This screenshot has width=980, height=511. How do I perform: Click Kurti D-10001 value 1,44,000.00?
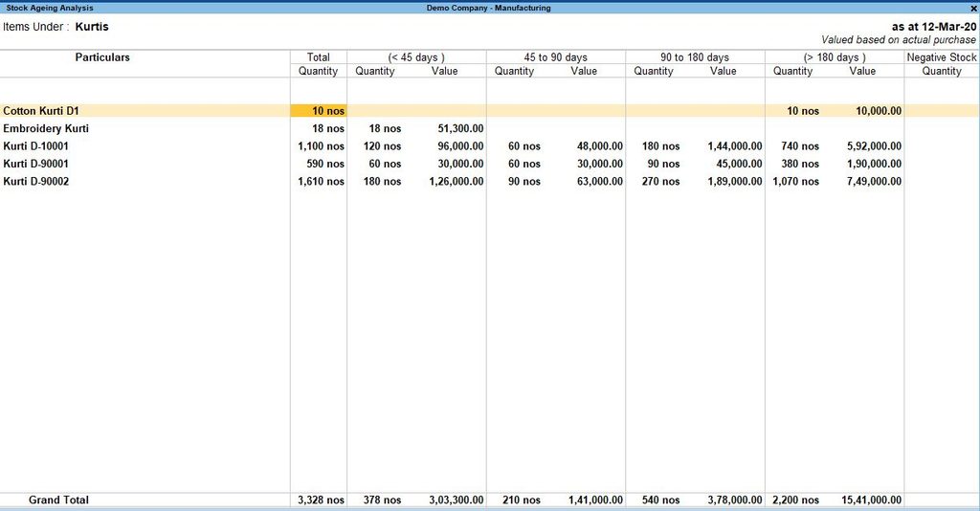735,146
